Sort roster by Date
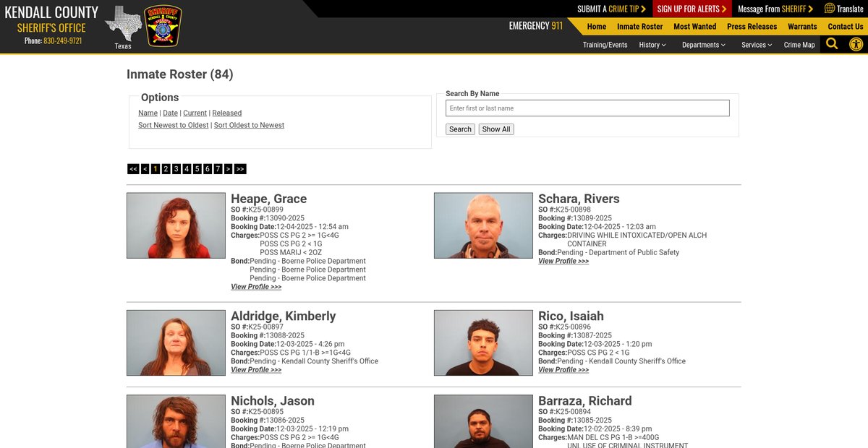868x448 pixels. [x=170, y=113]
